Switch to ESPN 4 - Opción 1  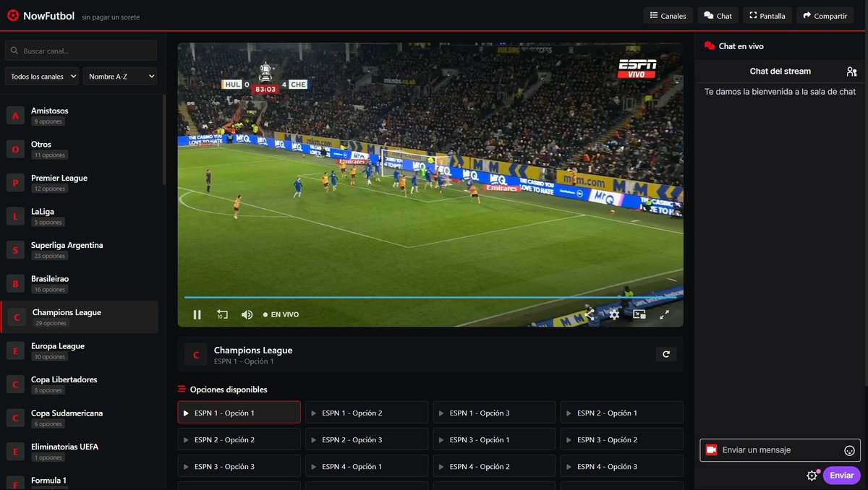click(367, 466)
